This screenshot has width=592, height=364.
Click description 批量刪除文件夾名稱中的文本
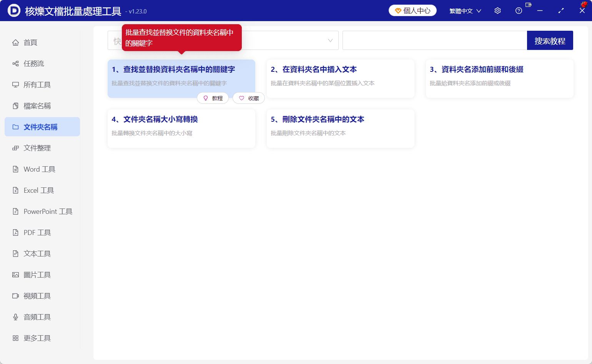(x=308, y=133)
